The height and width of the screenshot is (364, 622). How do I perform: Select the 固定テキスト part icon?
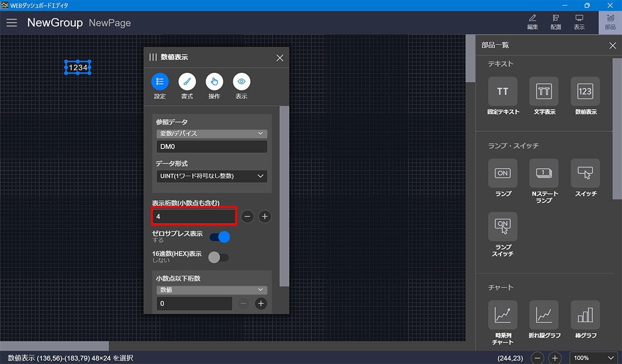click(503, 91)
